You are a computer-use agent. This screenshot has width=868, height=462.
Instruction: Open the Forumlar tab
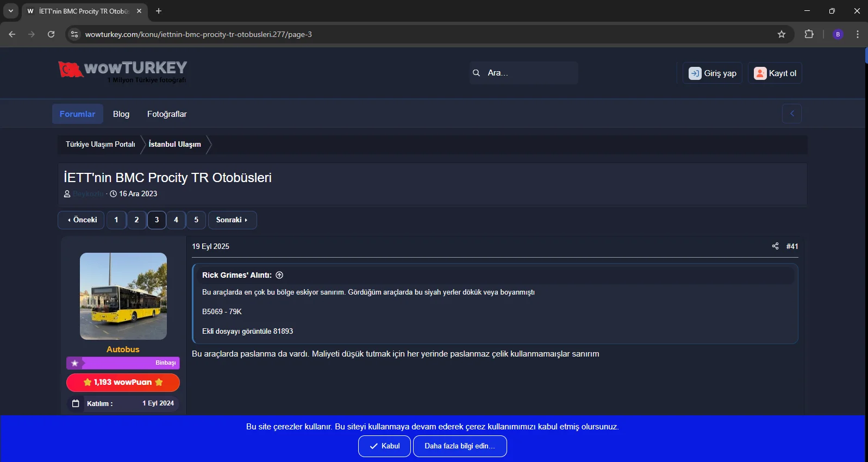click(77, 114)
